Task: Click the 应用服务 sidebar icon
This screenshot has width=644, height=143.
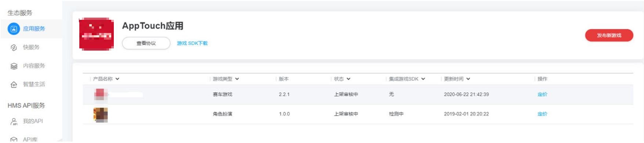Action: coord(14,29)
